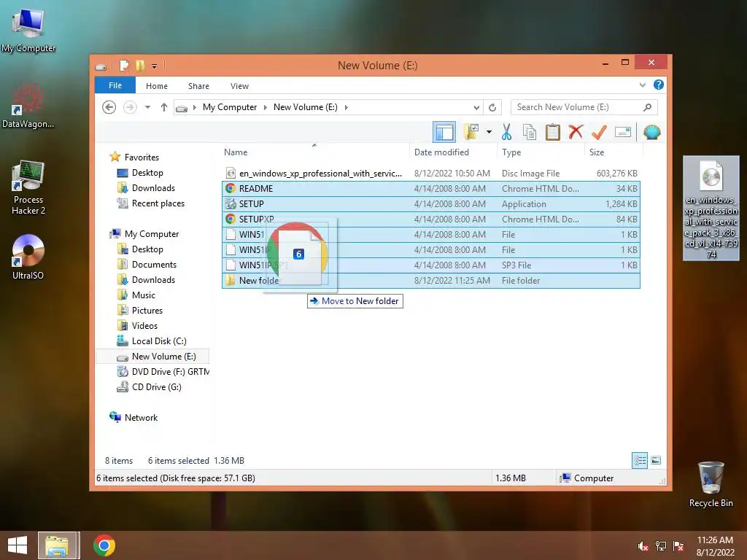
Task: Open the Customize Quick Access Toolbar dropdown
Action: pos(155,66)
